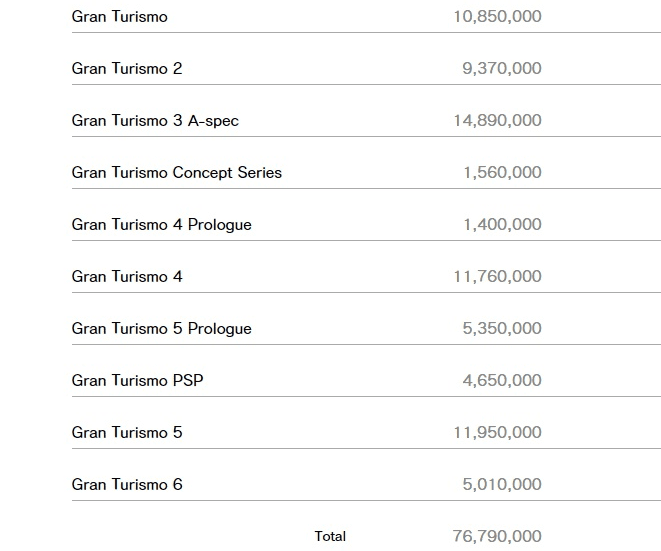
Task: Click the 10,850,000 sales figure
Action: tap(497, 17)
